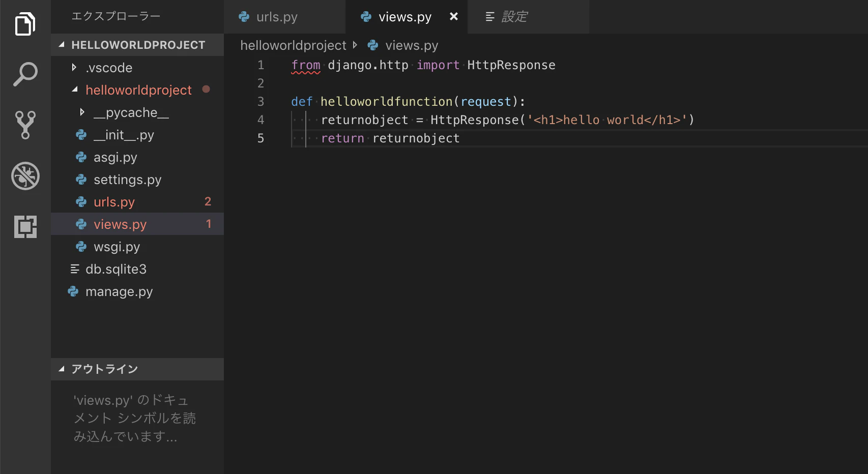Click problem count 1 on views.py
Viewport: 868px width, 474px height.
click(208, 224)
